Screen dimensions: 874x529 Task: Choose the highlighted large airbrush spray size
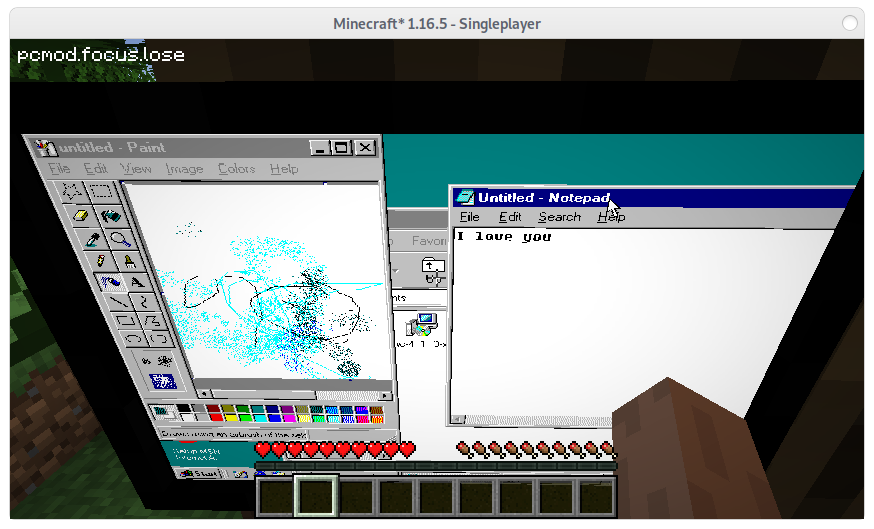pos(163,381)
